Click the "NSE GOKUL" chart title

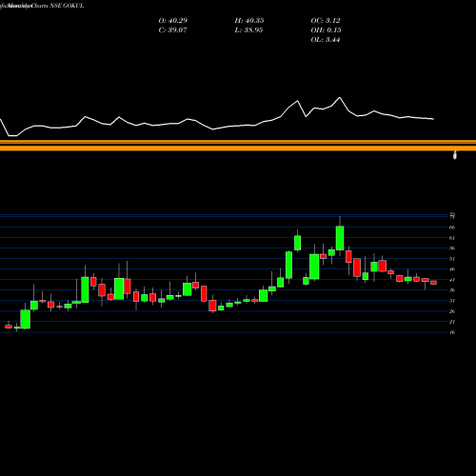tap(67, 6)
